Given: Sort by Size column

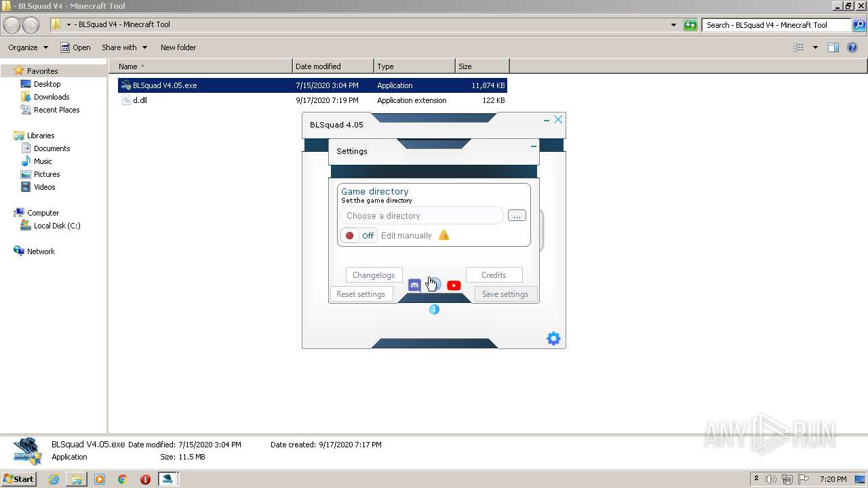Looking at the screenshot, I should coord(482,66).
